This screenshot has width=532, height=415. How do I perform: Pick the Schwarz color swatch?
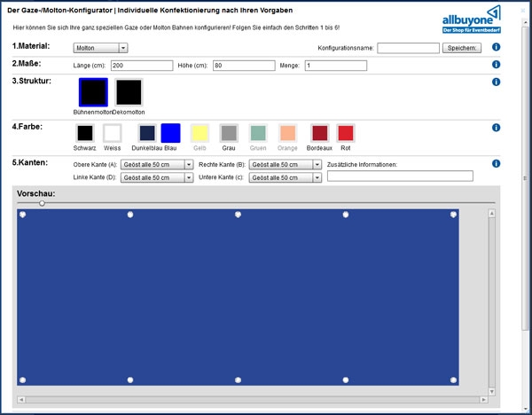85,133
